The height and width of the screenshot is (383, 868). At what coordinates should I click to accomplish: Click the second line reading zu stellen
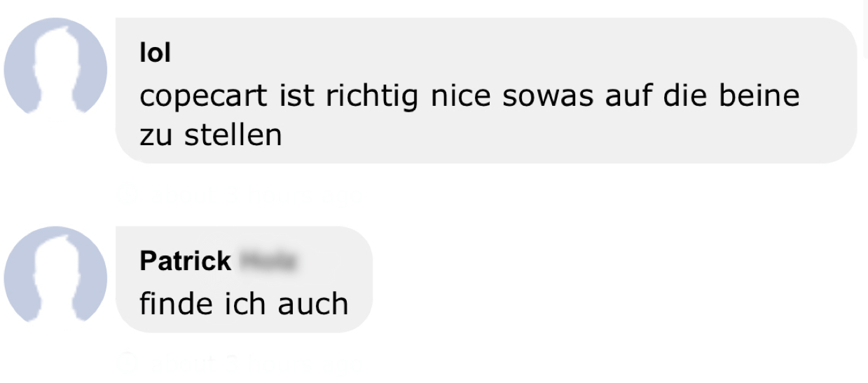point(211,135)
